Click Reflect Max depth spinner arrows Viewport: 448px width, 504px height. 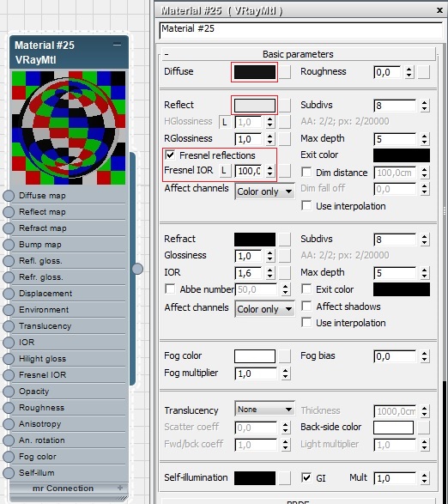[x=424, y=139]
